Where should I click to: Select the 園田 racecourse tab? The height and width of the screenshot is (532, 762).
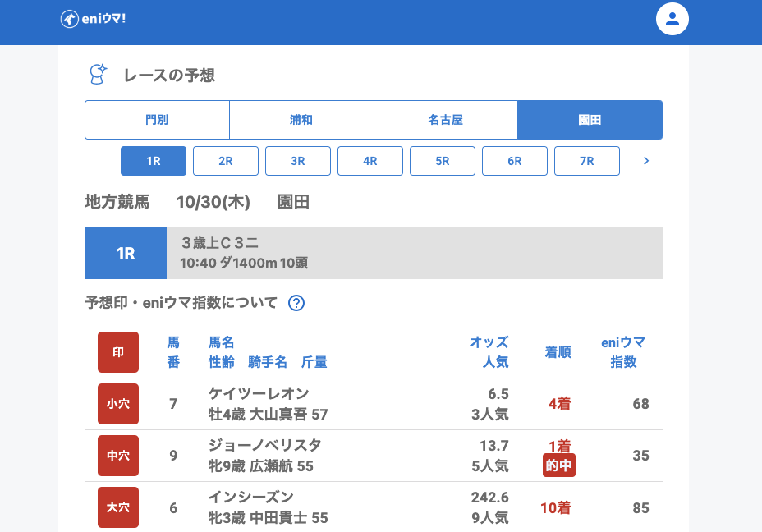[590, 120]
